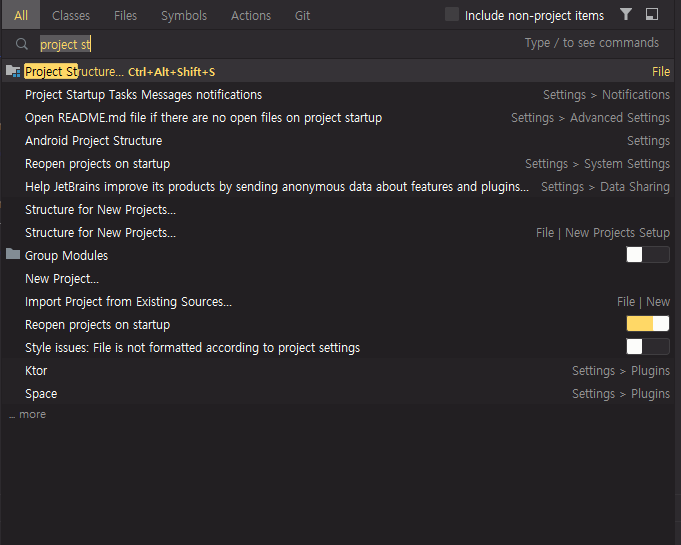Select Structure for New Projects... under New Projects Setup
681x545 pixels.
coord(338,233)
